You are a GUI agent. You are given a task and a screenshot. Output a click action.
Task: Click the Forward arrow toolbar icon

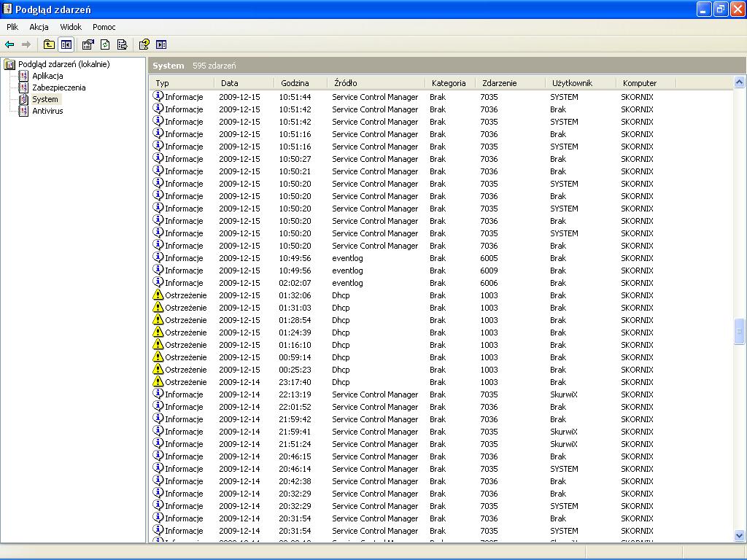[26, 44]
